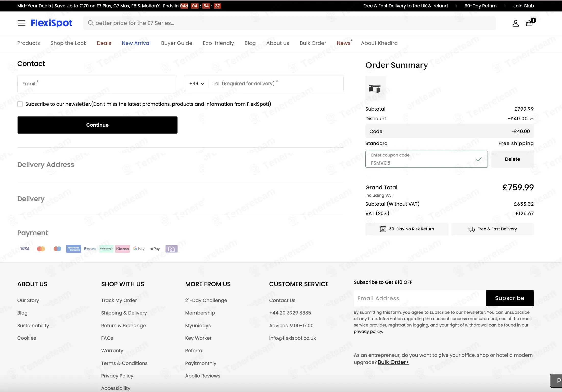The width and height of the screenshot is (562, 392).
Task: Open Cookies footer link
Action: tap(27, 338)
